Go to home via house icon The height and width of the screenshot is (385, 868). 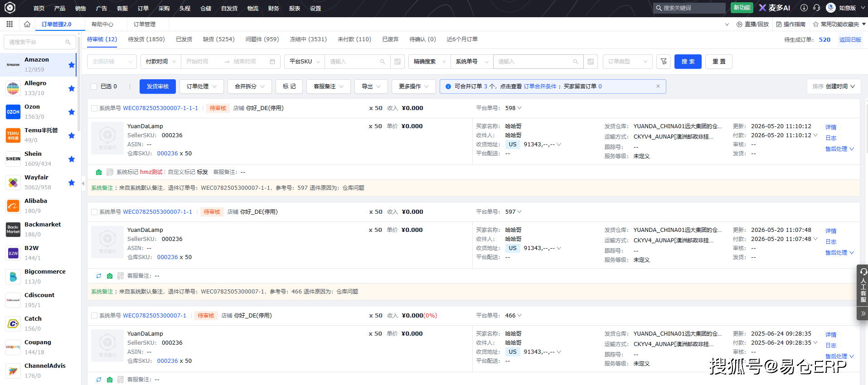27,24
